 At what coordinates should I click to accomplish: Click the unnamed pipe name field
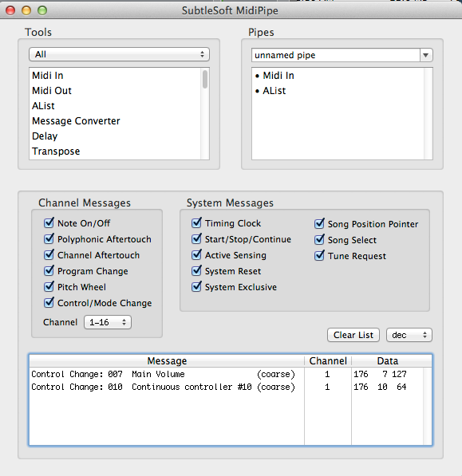[x=336, y=55]
